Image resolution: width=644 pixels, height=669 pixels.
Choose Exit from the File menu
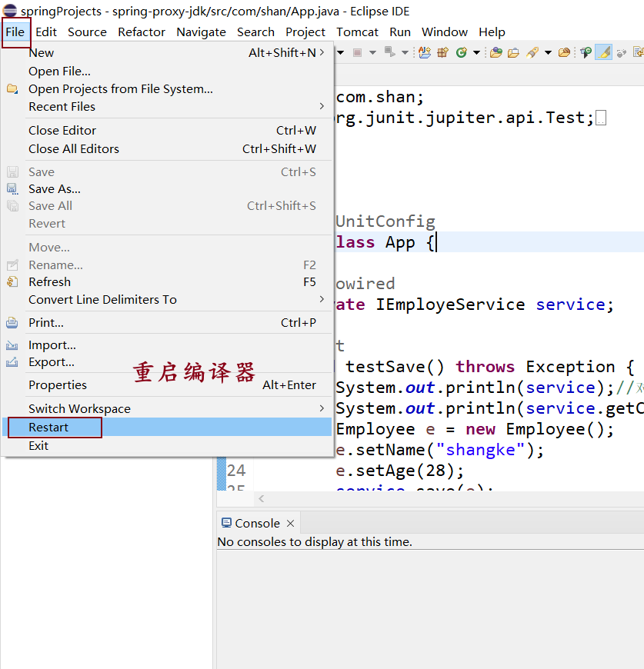coord(167,446)
